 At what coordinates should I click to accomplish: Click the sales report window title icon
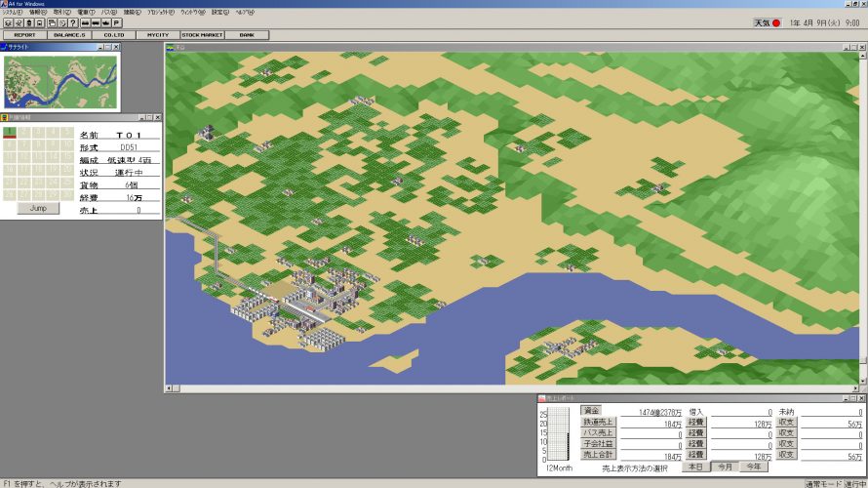coord(542,398)
